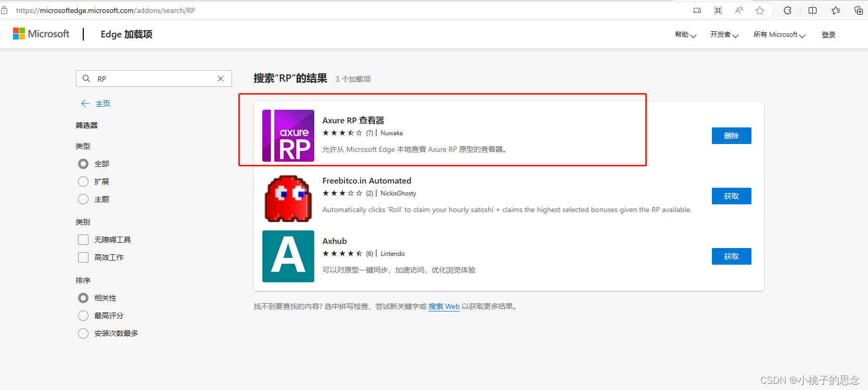Select the 扩展 type filter

click(83, 181)
